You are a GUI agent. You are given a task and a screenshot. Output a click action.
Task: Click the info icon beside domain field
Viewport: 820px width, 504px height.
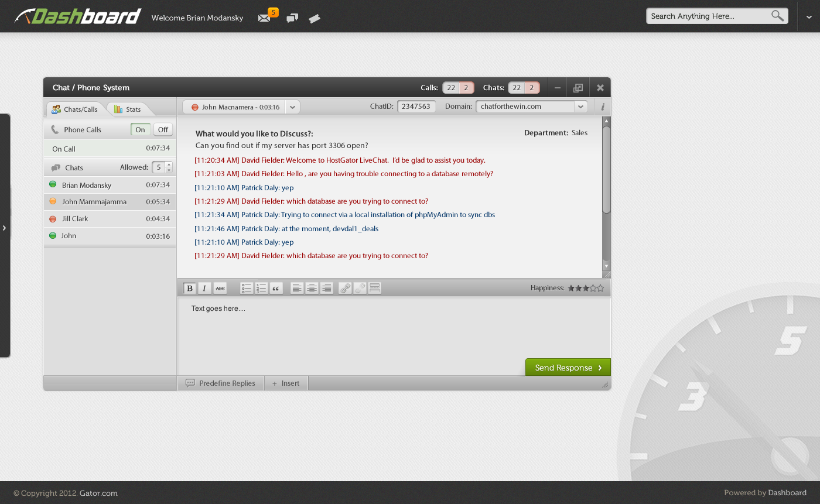pyautogui.click(x=603, y=107)
